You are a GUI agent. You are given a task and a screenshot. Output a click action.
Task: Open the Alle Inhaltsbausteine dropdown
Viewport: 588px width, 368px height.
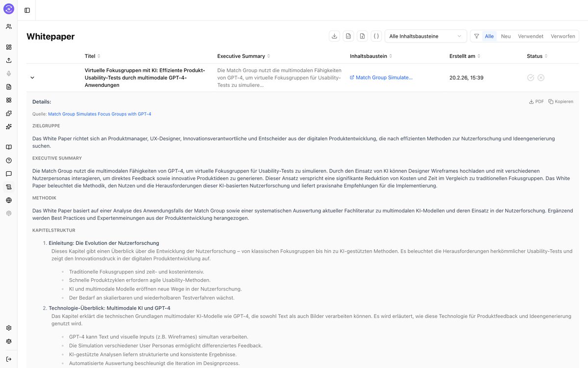pyautogui.click(x=426, y=36)
